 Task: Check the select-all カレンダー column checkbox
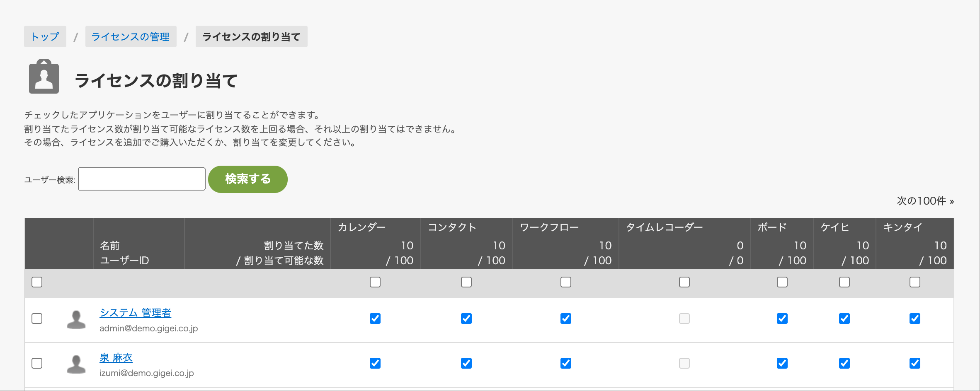(375, 282)
